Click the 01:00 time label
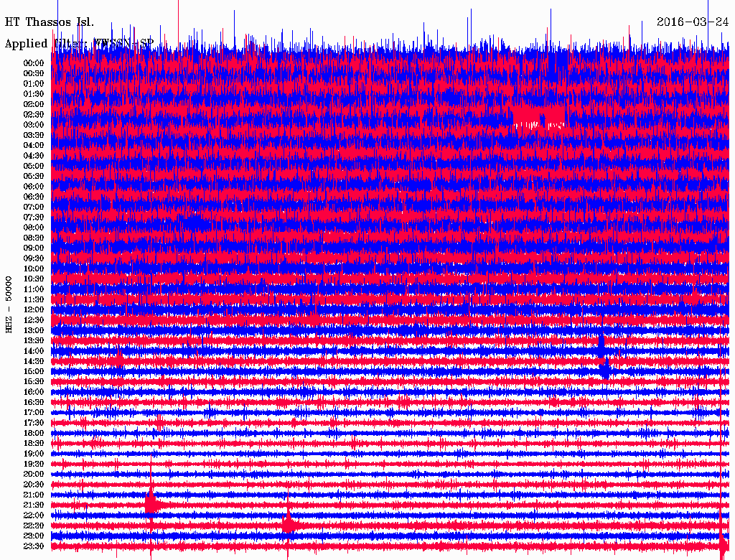The height and width of the screenshot is (560, 735). point(34,83)
